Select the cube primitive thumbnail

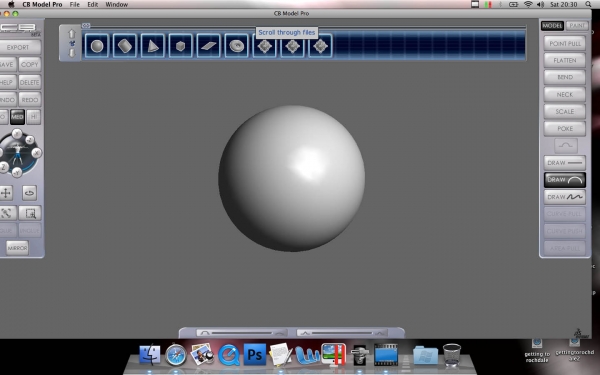coord(181,46)
